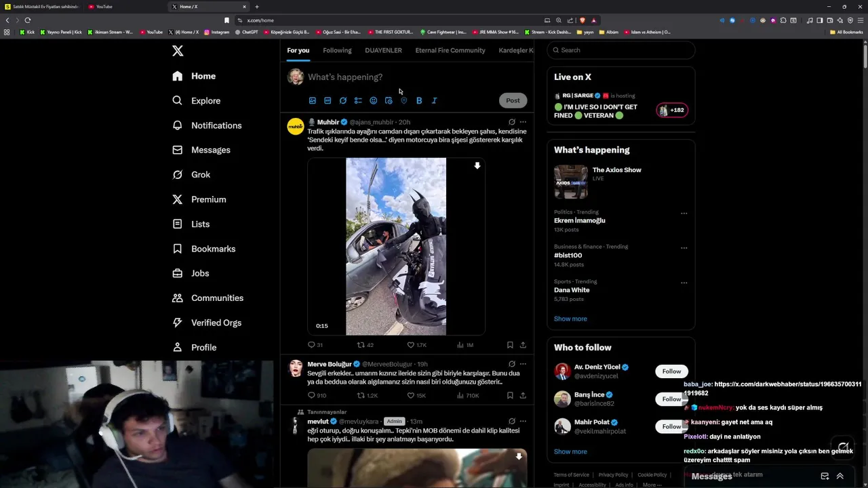
Task: Bookmark the Muhbir tweet
Action: [x=510, y=345]
